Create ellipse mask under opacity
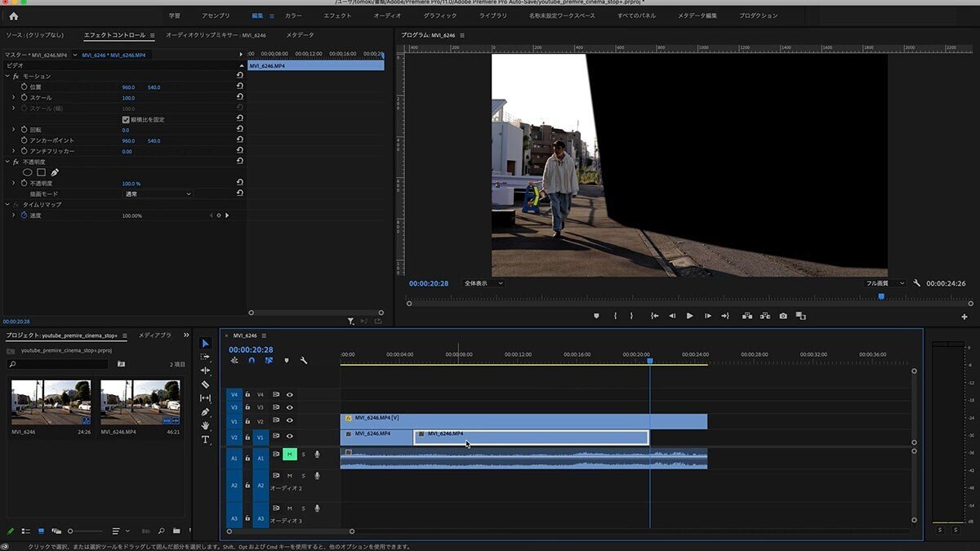The image size is (980, 551). (x=27, y=172)
